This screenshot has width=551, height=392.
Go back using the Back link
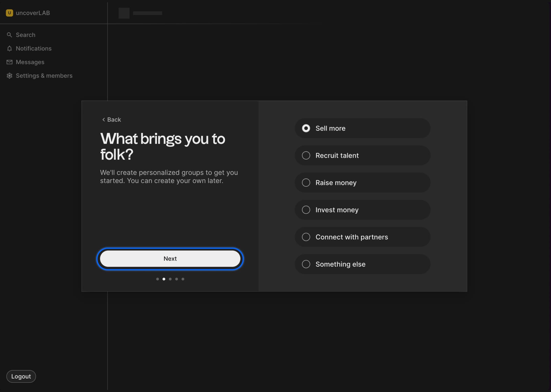coord(111,119)
